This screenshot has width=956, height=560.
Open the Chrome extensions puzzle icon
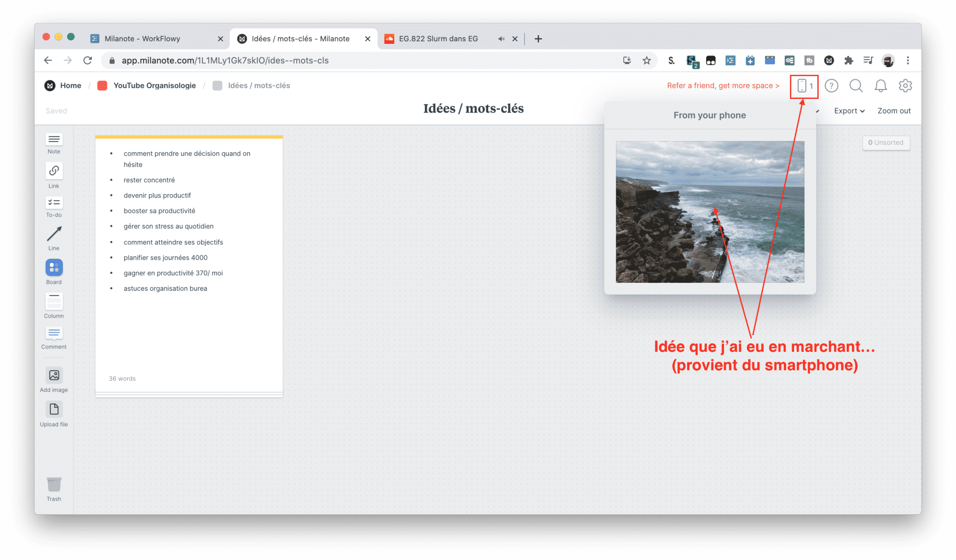[x=849, y=60]
